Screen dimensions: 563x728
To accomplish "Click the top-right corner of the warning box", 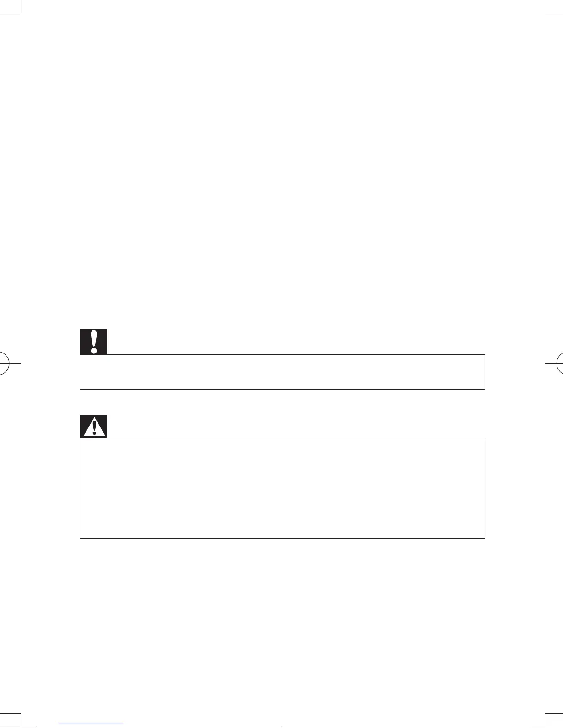I will (485, 438).
